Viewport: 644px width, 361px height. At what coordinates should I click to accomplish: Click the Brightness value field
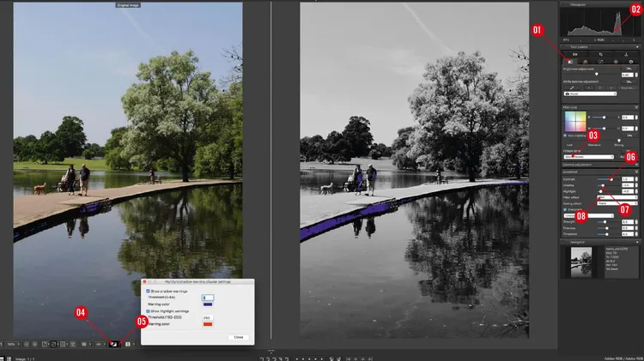pos(628,75)
